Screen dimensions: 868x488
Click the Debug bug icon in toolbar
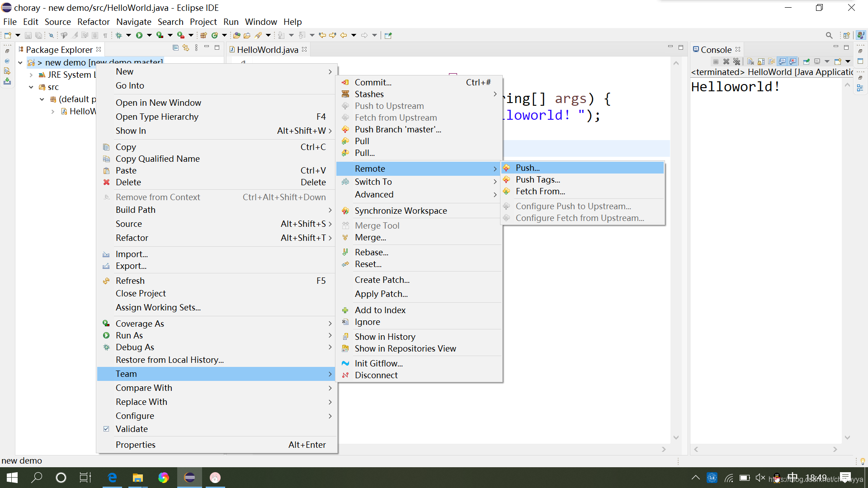118,35
